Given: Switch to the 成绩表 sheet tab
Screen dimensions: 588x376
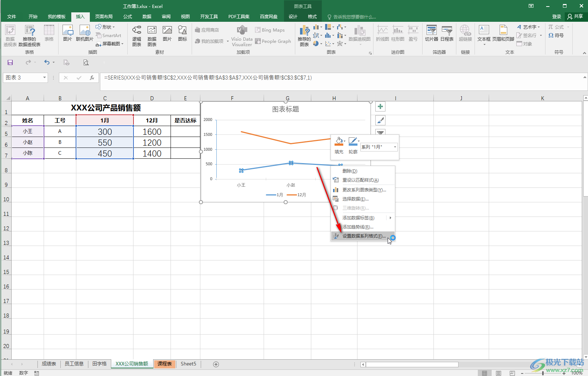Looking at the screenshot, I should (x=49, y=364).
